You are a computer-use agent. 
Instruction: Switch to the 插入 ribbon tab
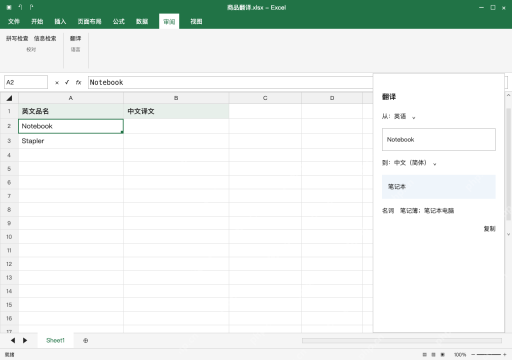point(60,22)
